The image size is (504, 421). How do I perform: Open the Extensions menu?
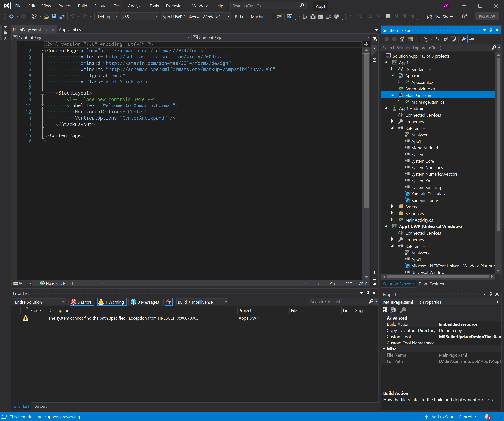(175, 6)
